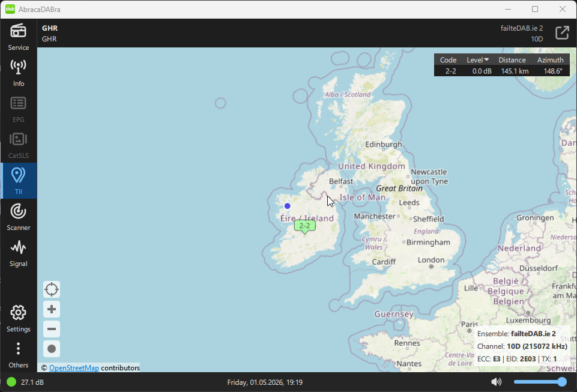This screenshot has width=577, height=392.
Task: Click the Channel 10D (215072 kHz) info
Action: (522, 346)
